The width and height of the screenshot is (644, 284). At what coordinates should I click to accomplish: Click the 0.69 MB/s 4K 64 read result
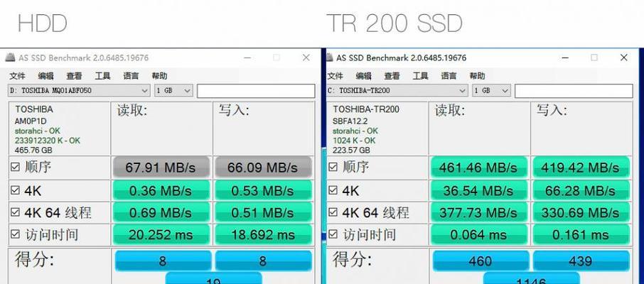click(161, 212)
